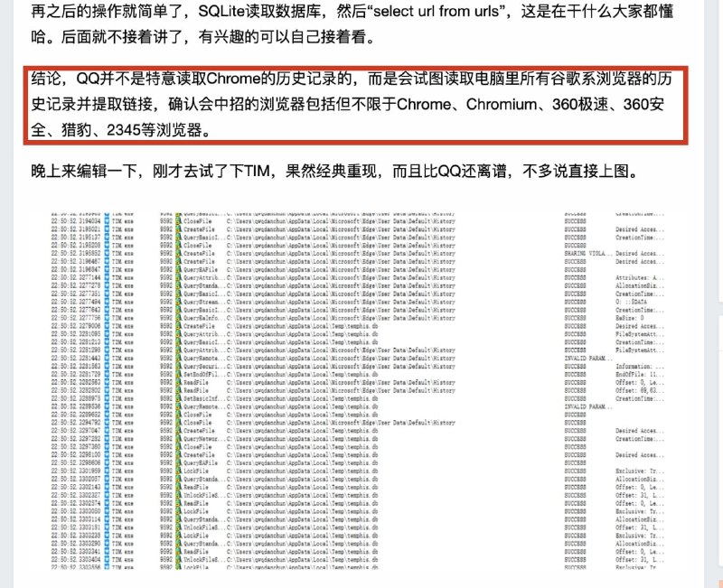Viewport: 723px width, 588px height.
Task: Click the LockFile operation icon
Action: pyautogui.click(x=179, y=471)
